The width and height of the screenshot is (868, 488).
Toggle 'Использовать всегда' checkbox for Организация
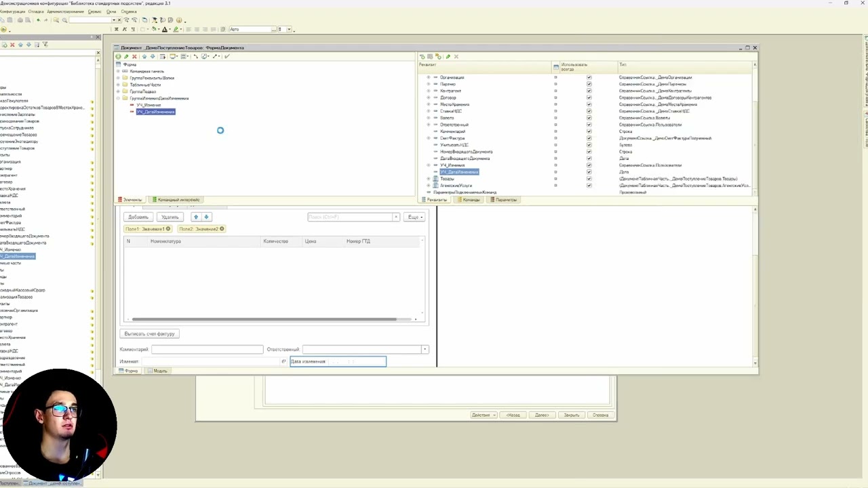click(x=589, y=77)
